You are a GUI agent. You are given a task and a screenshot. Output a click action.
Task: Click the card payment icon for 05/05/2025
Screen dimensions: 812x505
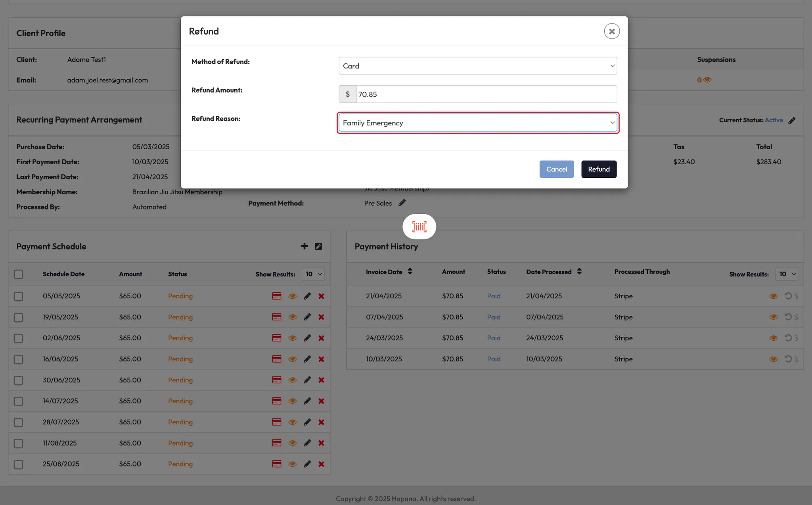[x=276, y=296]
